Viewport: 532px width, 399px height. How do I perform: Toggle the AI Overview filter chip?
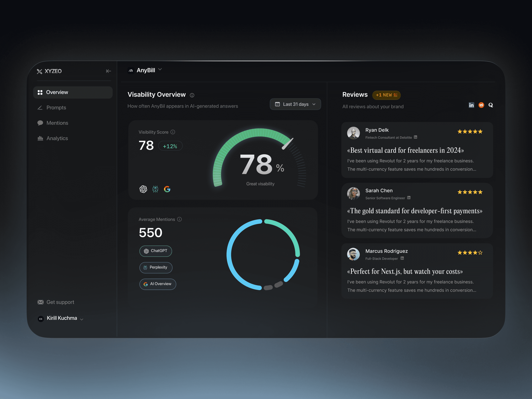(158, 284)
